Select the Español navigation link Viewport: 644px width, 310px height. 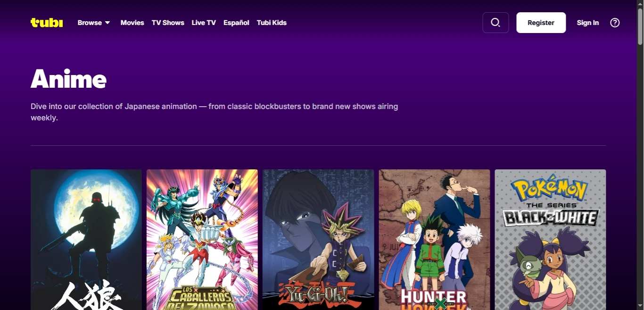[236, 23]
